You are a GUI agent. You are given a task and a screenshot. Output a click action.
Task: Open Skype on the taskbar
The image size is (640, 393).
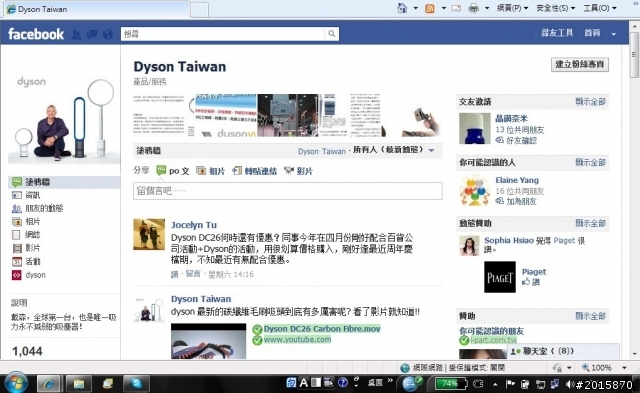point(136,384)
